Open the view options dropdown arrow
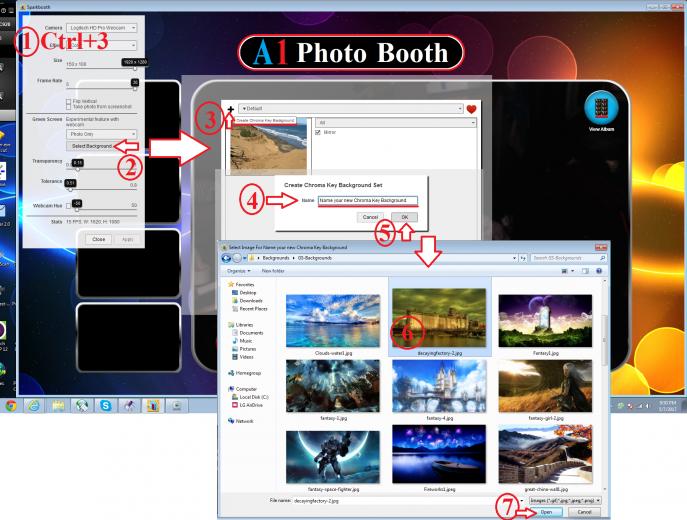The image size is (687, 520). pos(573,271)
